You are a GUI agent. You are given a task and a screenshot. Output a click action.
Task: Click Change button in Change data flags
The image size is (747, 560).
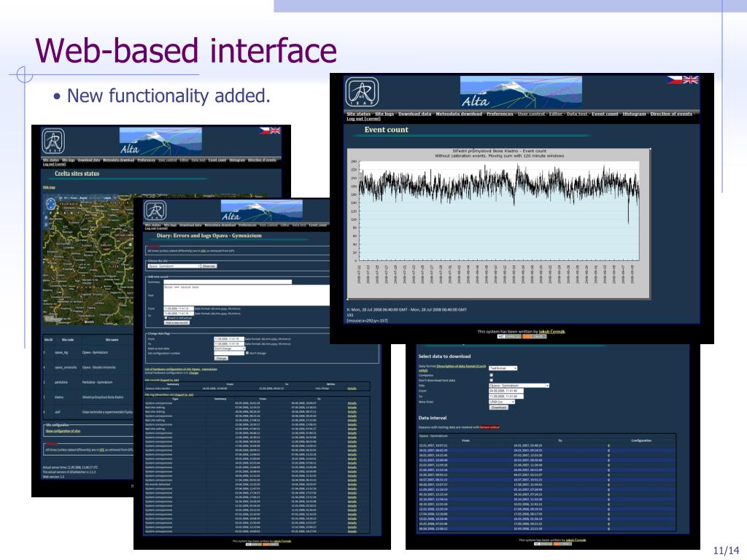tap(221, 358)
